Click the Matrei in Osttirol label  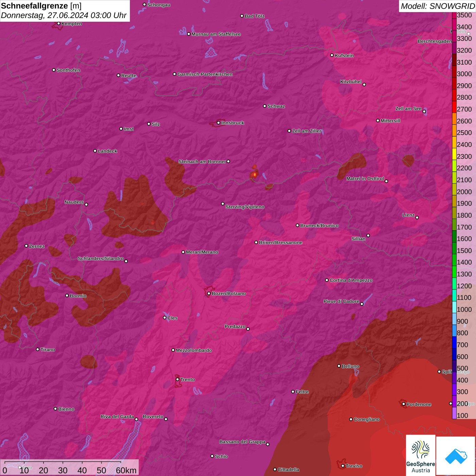tap(365, 178)
